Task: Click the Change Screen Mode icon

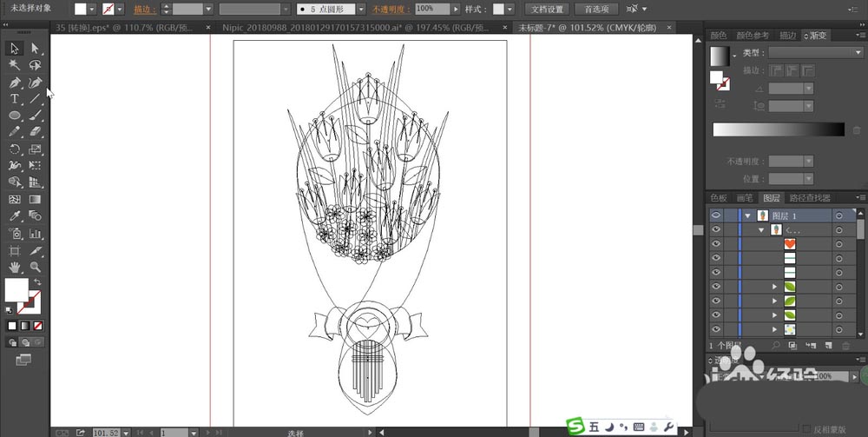Action: click(23, 360)
